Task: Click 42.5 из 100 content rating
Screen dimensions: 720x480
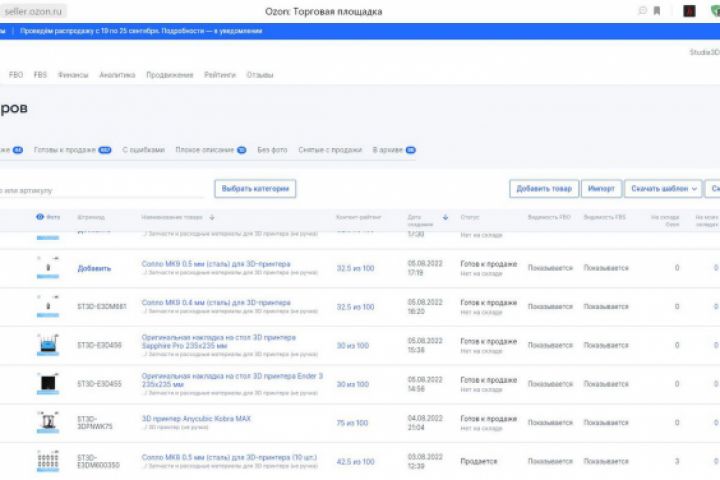Action: [355, 461]
